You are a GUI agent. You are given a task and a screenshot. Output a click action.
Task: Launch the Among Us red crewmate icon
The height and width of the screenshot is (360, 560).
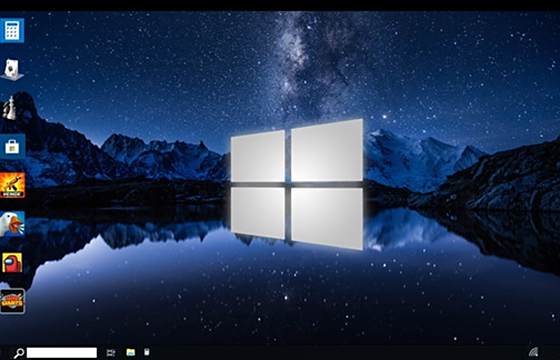(12, 263)
